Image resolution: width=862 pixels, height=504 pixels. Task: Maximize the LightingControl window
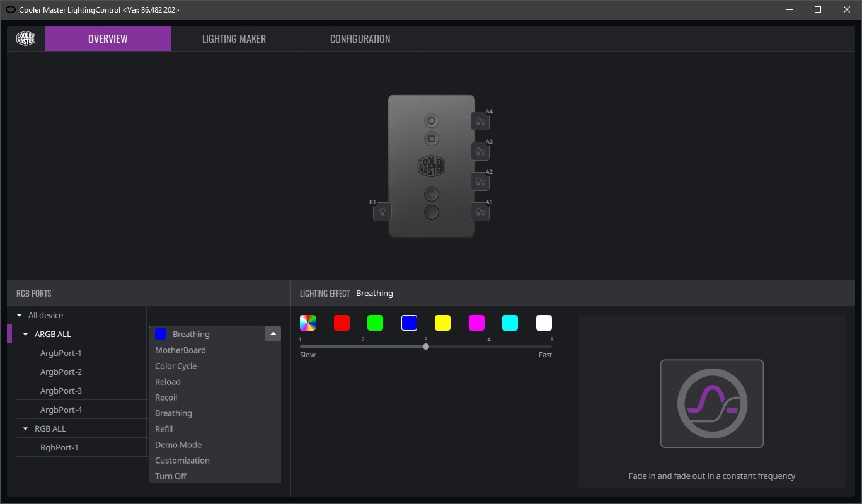(818, 9)
